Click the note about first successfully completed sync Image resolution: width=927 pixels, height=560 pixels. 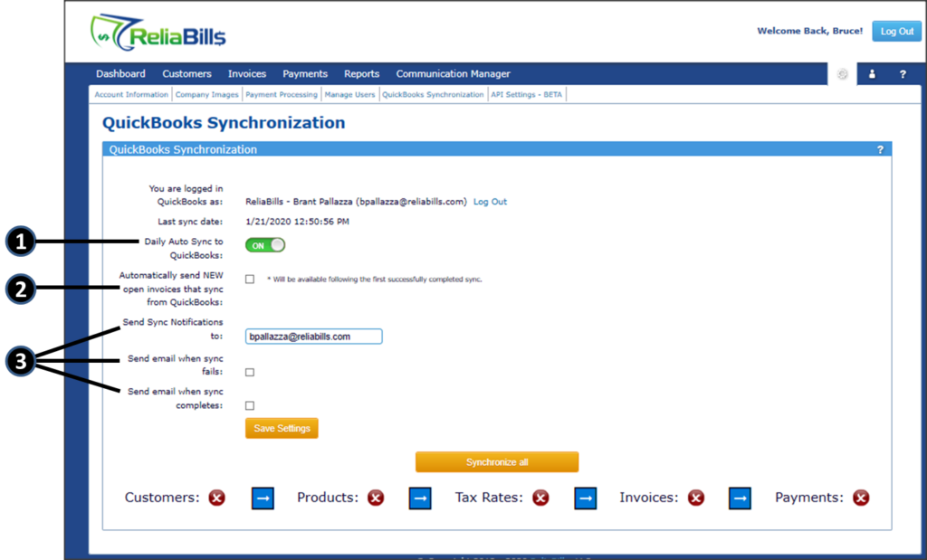375,280
